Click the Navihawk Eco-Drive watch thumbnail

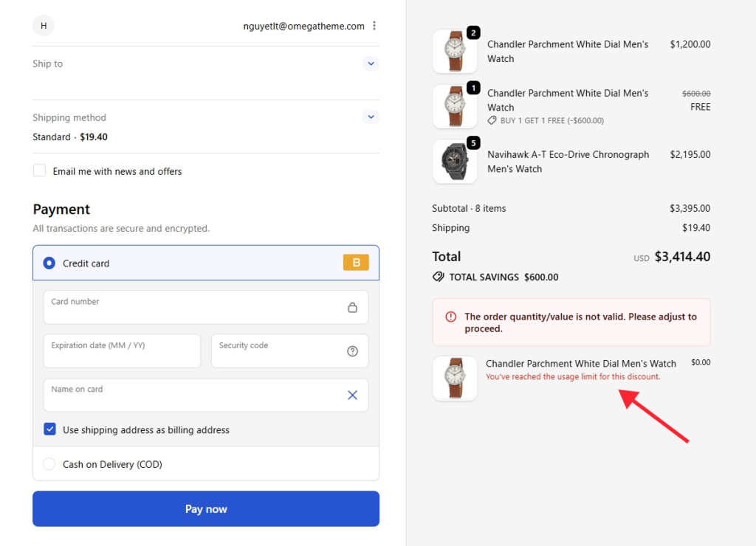coord(455,161)
